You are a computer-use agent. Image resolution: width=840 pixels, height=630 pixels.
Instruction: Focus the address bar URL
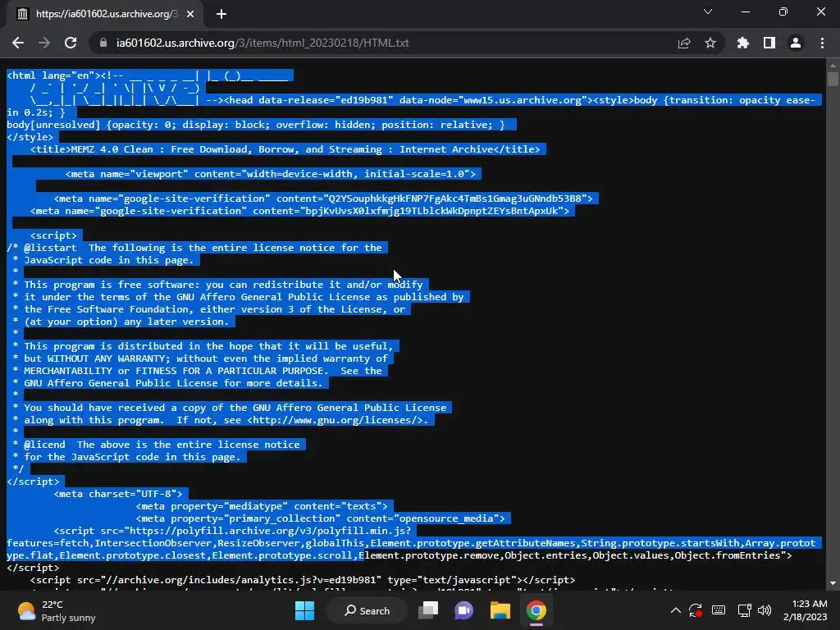(262, 43)
